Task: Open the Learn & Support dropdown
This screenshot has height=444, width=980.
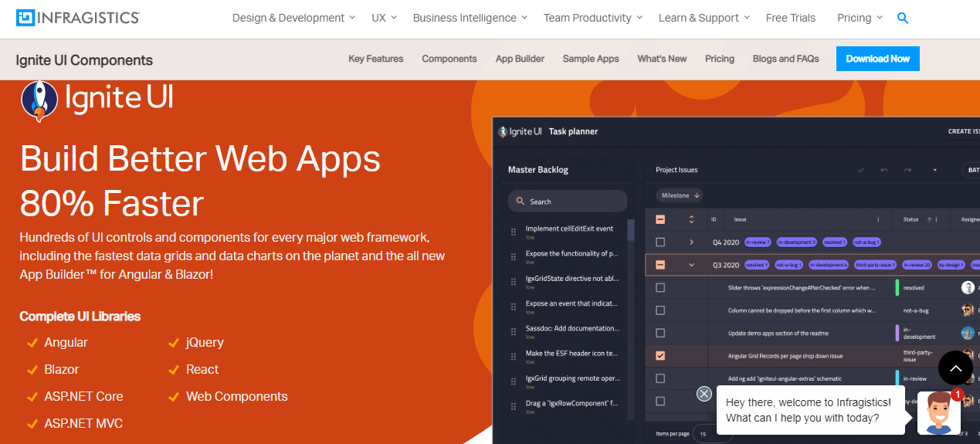Action: click(704, 18)
